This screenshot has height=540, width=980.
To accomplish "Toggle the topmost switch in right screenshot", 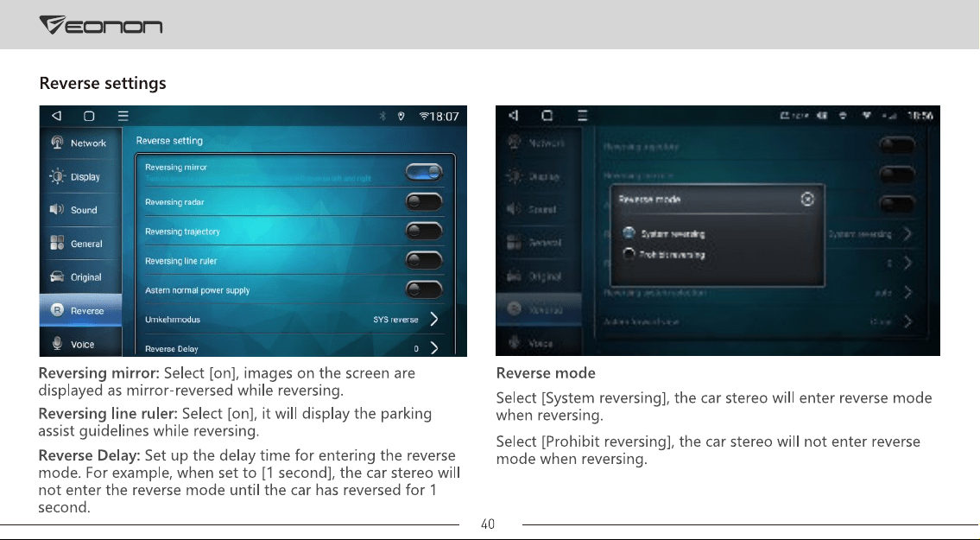I will [897, 146].
